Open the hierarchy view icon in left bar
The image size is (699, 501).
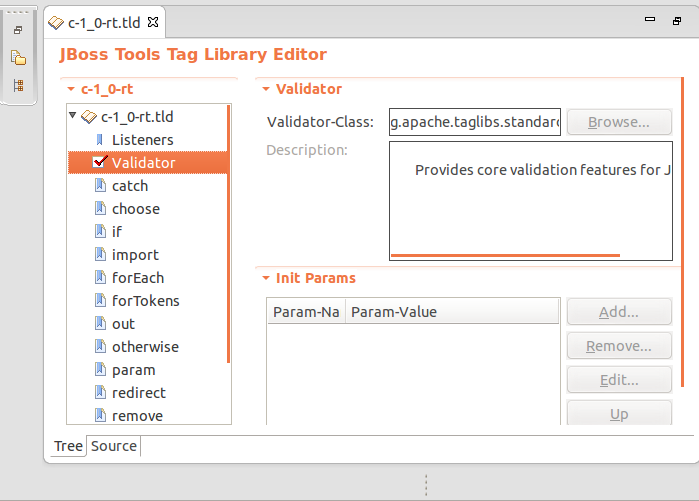pos(18,85)
